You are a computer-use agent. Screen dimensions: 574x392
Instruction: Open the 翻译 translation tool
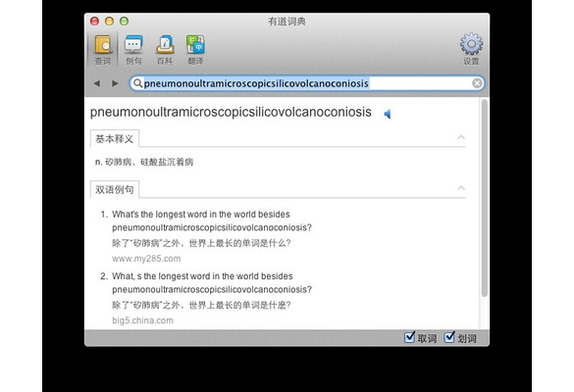(x=195, y=50)
